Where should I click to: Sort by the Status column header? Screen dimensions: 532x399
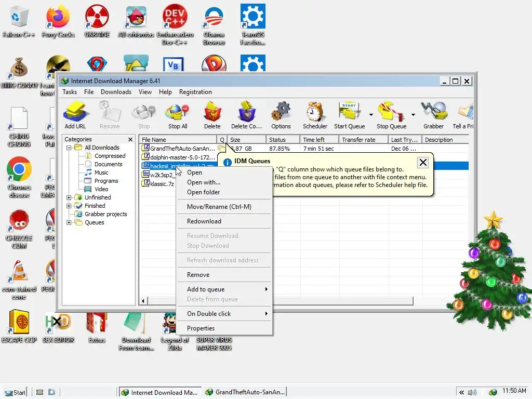point(283,139)
